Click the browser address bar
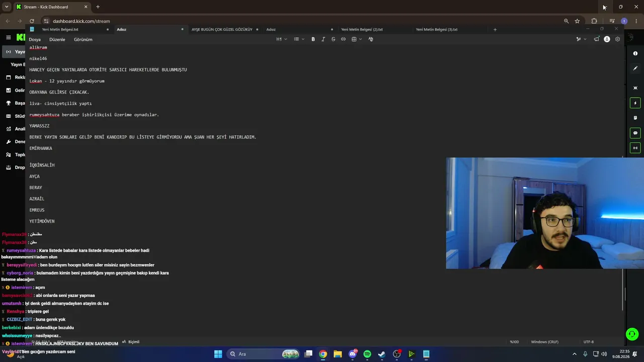This screenshot has height=362, width=644. coord(302,21)
